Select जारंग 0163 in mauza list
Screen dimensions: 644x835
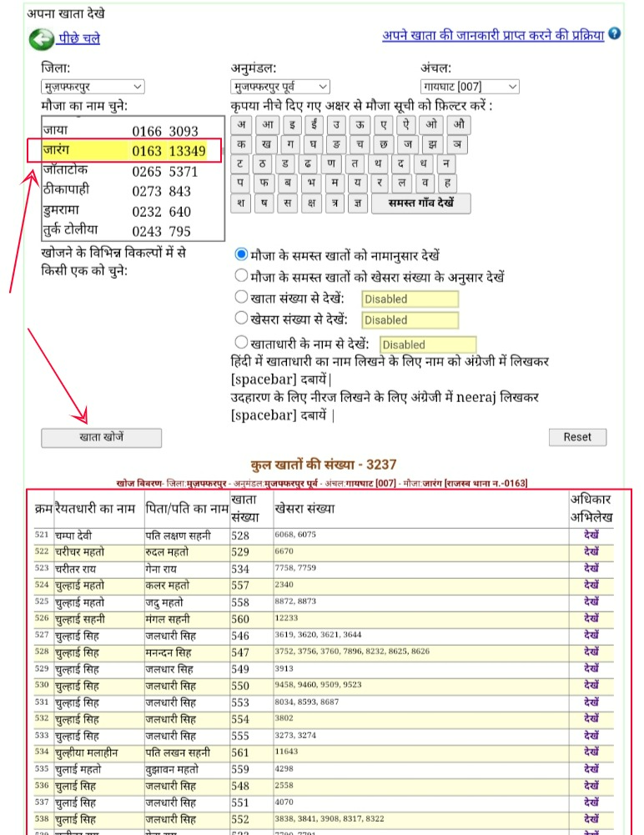(x=123, y=151)
